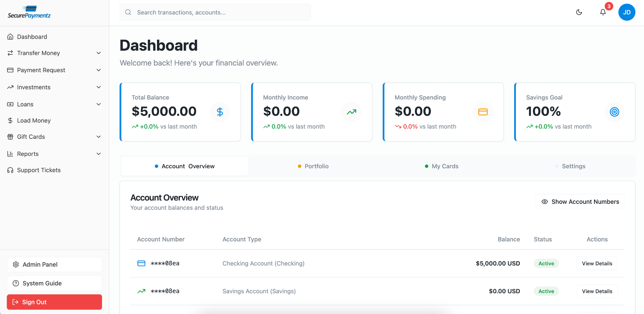Open the JD profile avatar
The height and width of the screenshot is (314, 644).
627,12
